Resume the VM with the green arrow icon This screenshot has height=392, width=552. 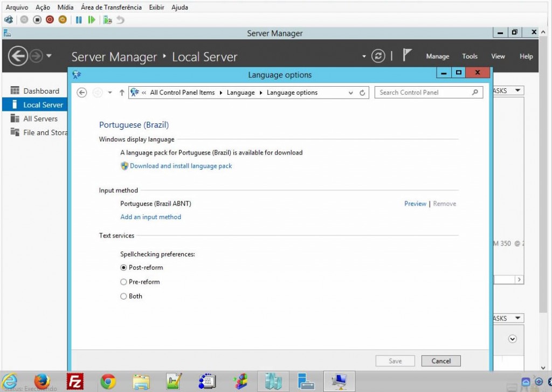(x=91, y=20)
